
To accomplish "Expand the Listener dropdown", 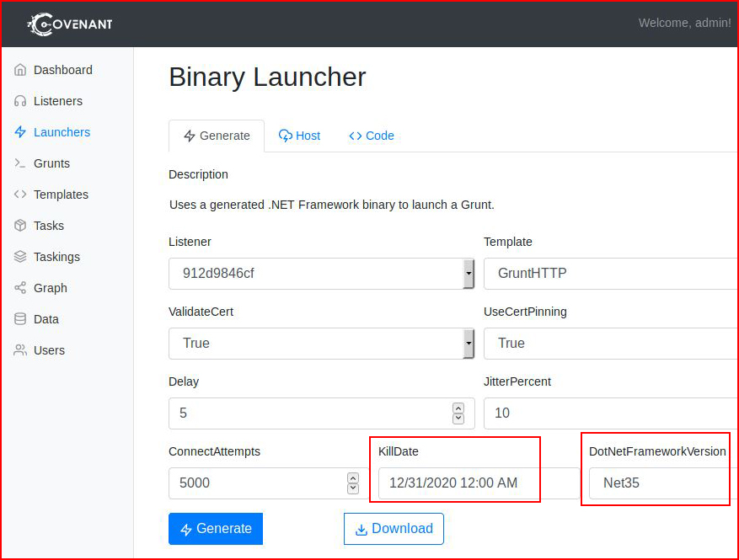I will 321,273.
